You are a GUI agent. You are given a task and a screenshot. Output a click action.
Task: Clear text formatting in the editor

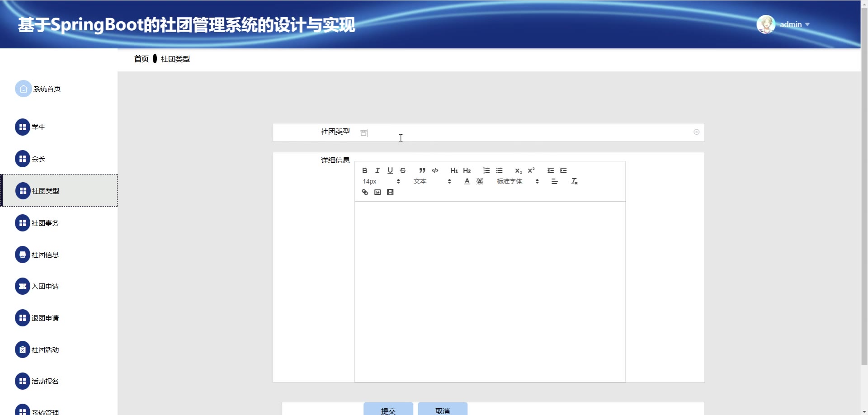click(x=574, y=181)
